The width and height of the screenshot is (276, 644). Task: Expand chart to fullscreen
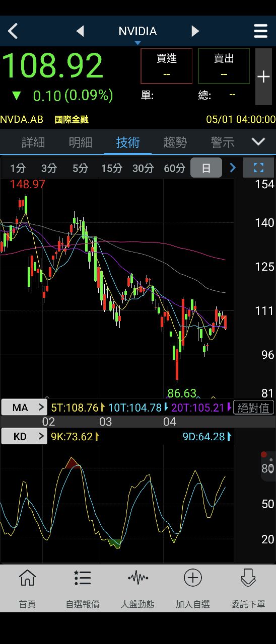point(258,168)
